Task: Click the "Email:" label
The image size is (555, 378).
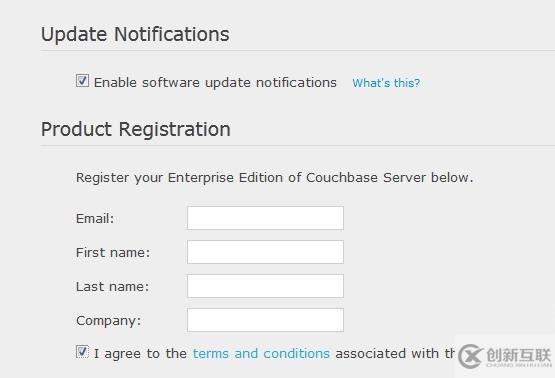Action: (x=95, y=218)
